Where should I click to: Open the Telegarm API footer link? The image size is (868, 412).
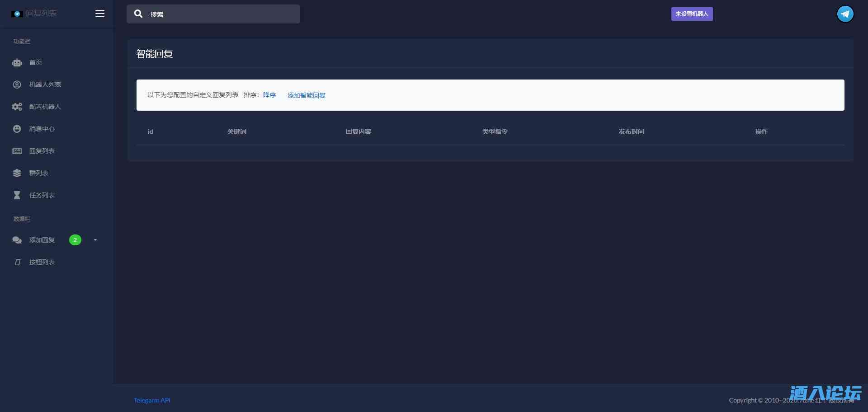152,400
